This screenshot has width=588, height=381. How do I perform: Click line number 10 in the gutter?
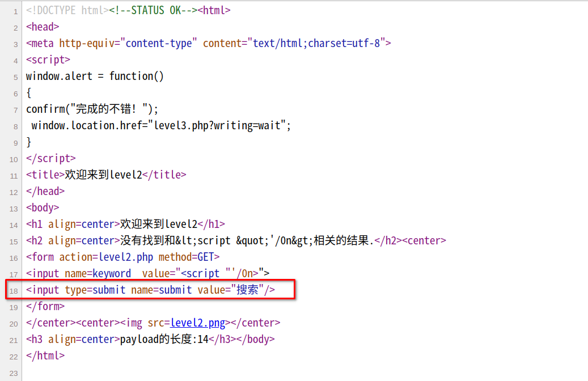coord(14,160)
